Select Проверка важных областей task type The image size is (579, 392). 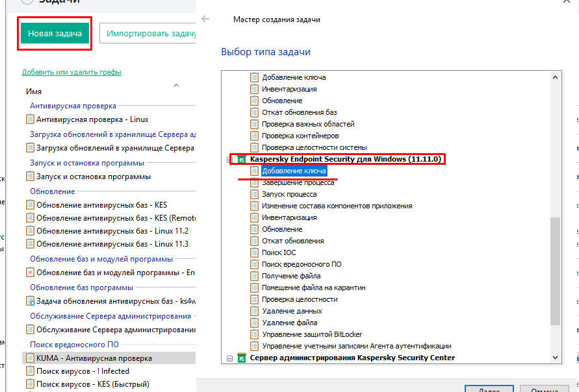(x=308, y=124)
